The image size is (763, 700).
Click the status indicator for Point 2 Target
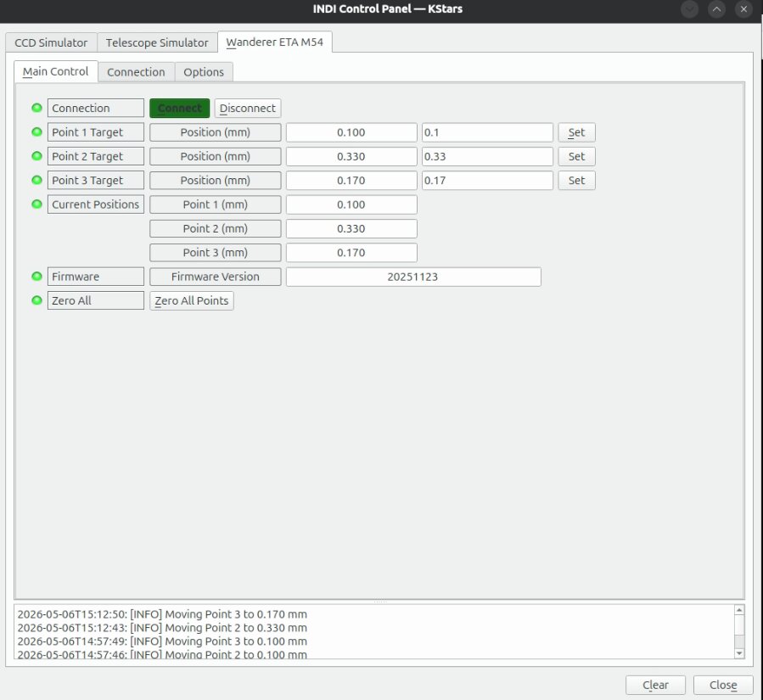[x=36, y=156]
